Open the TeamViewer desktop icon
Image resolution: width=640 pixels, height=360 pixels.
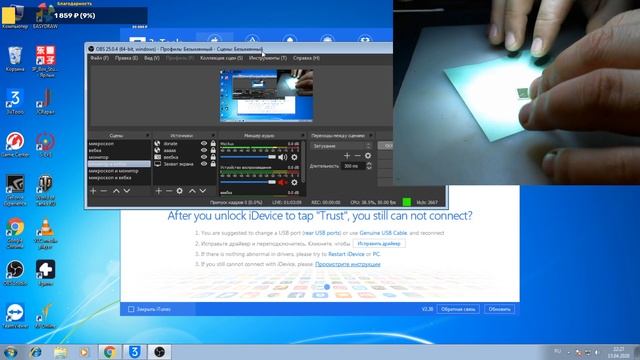pos(15,316)
